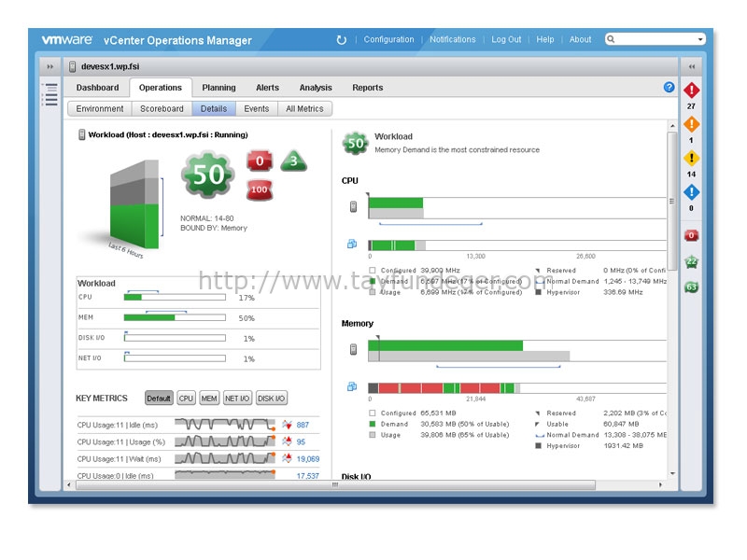Click the green triangle 3 badge
Screen dimensions: 747x560
tap(293, 161)
